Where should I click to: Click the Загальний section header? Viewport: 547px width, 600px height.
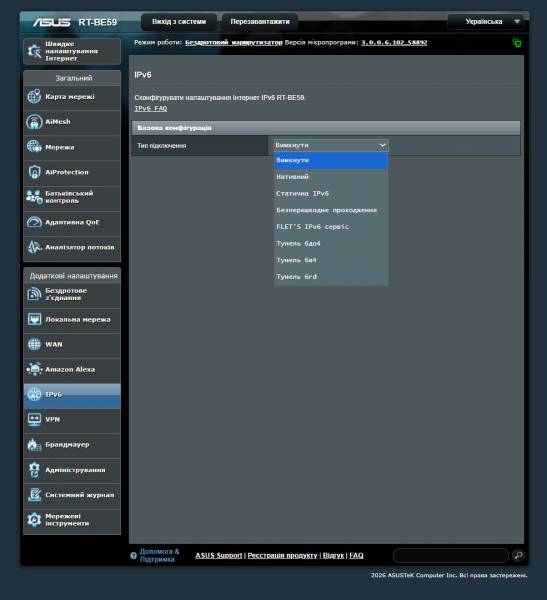pyautogui.click(x=72, y=78)
